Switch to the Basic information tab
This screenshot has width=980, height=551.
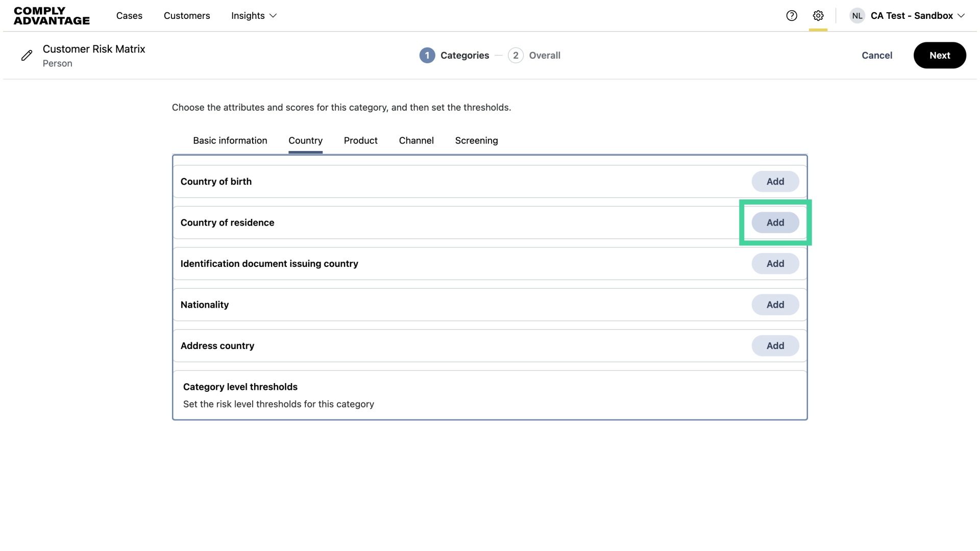point(230,140)
